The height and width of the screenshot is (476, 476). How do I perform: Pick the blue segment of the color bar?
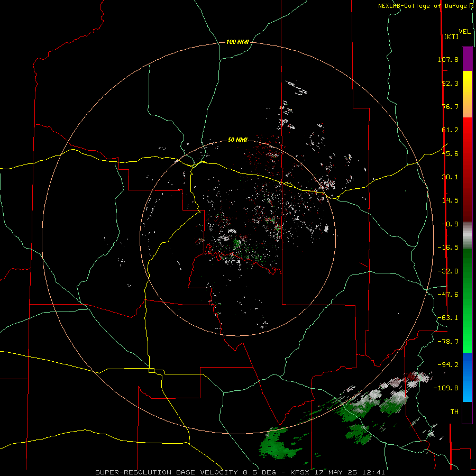click(x=467, y=377)
